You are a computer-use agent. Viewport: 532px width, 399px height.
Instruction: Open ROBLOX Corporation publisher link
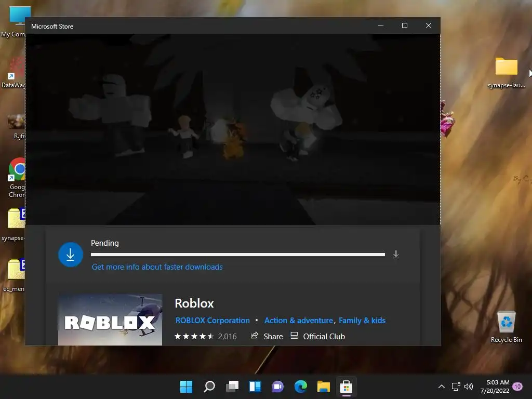coord(212,321)
